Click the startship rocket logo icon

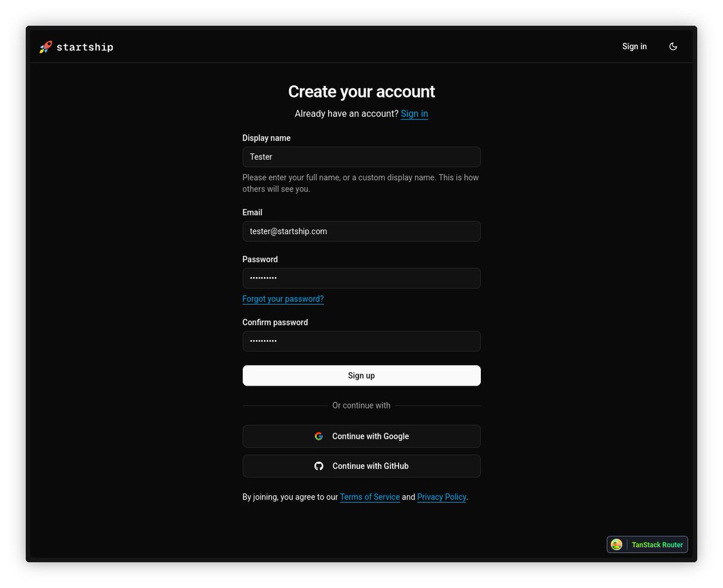point(46,47)
